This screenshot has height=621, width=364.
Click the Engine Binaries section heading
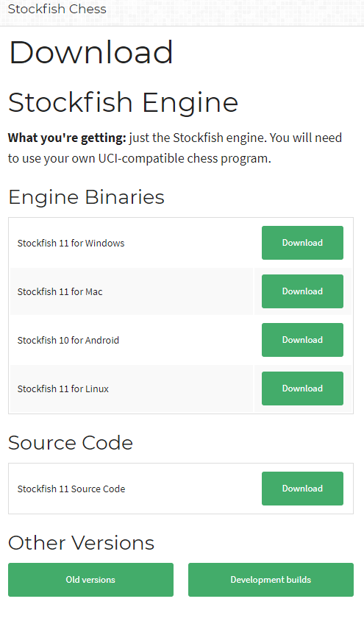[x=86, y=197]
